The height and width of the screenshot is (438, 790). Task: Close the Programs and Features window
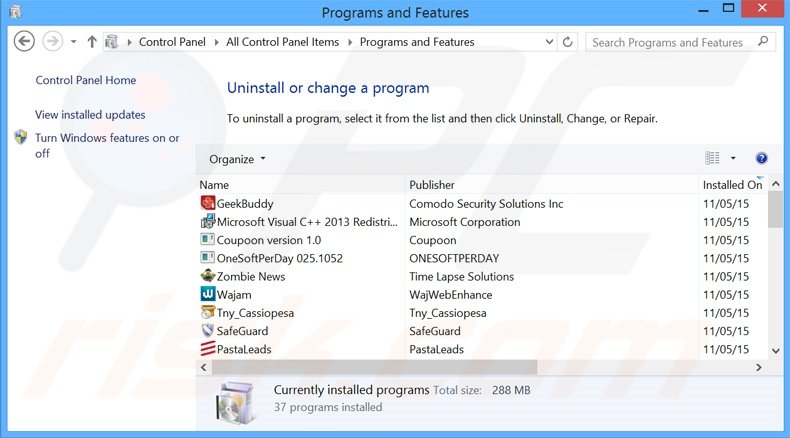(x=763, y=8)
